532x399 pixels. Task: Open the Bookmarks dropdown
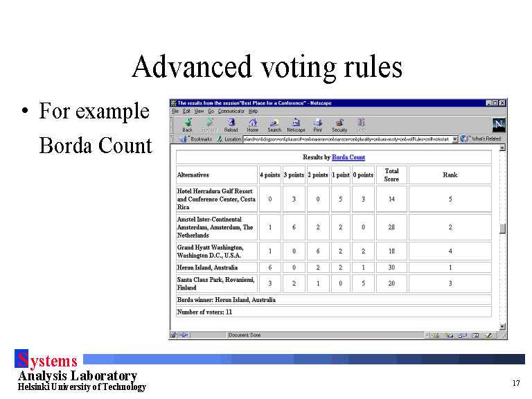pos(197,139)
